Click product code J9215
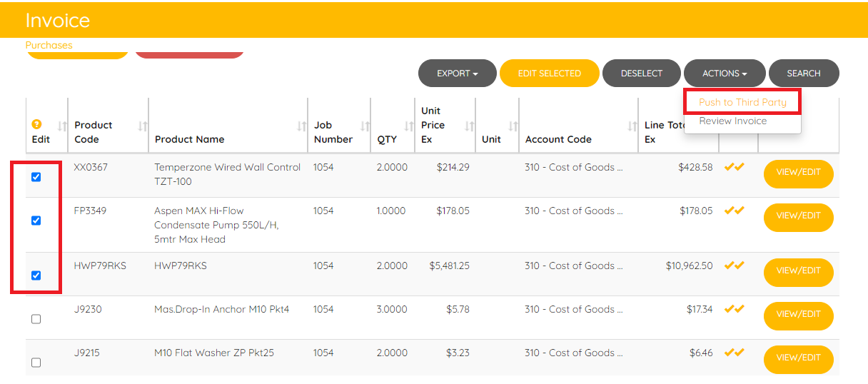 [x=88, y=353]
